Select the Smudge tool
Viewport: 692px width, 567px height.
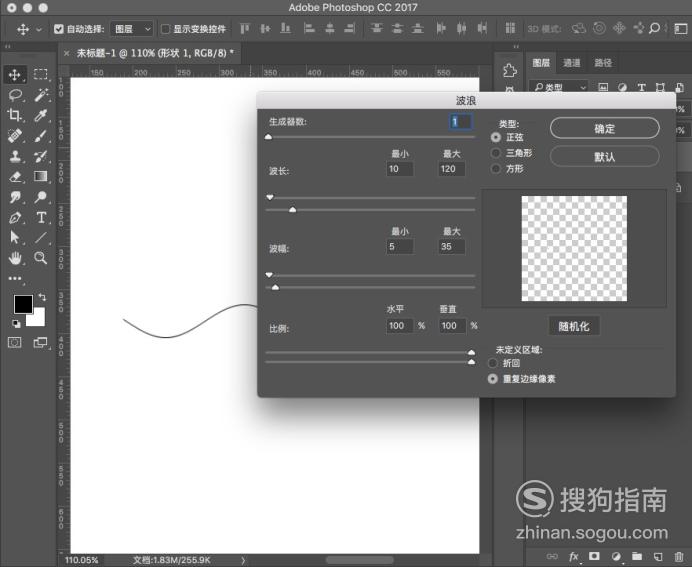click(15, 197)
